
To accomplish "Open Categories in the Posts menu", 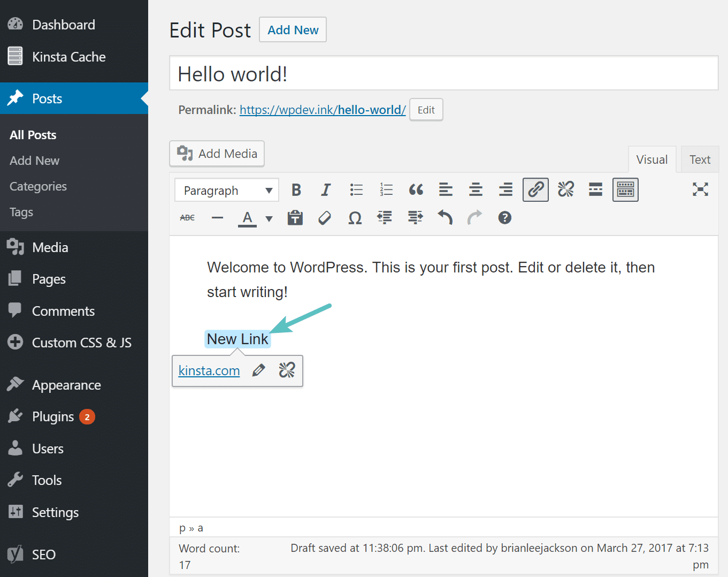I will [38, 186].
